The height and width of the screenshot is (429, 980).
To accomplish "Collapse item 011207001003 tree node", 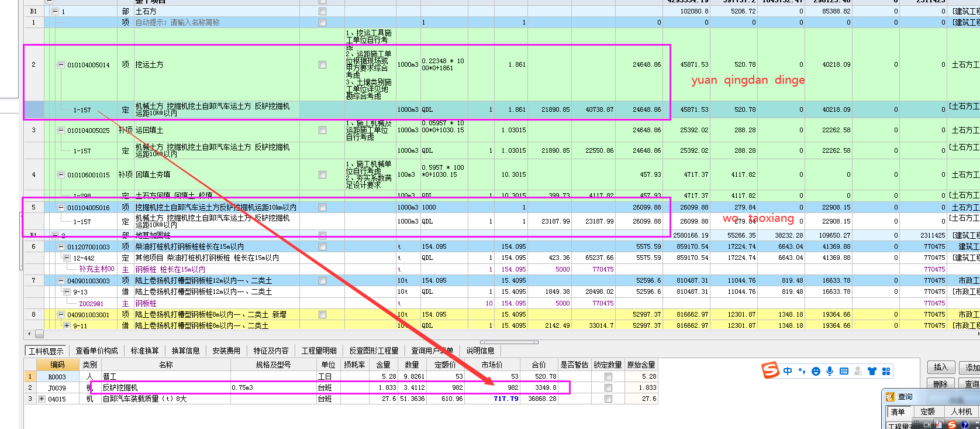I will [x=61, y=246].
